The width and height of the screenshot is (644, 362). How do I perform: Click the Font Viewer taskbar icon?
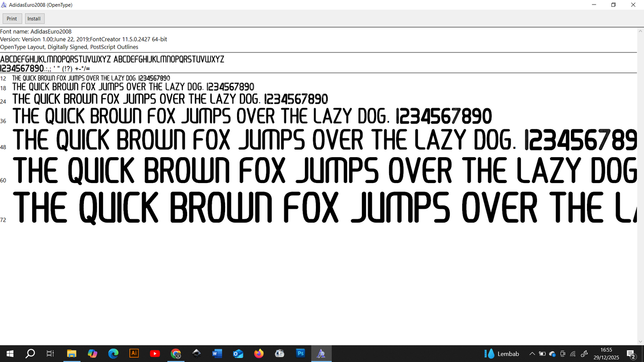click(321, 354)
